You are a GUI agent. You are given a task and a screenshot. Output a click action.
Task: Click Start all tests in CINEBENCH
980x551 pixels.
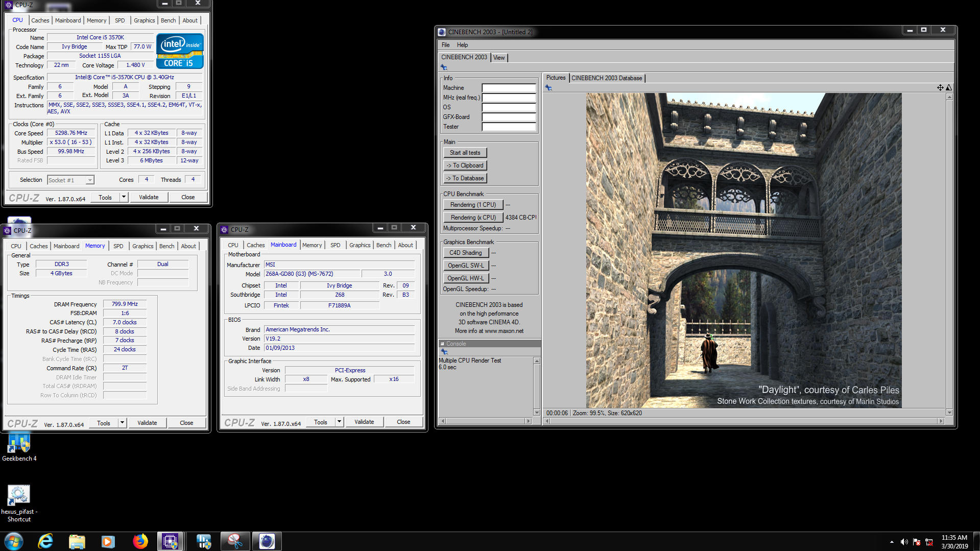(x=465, y=153)
